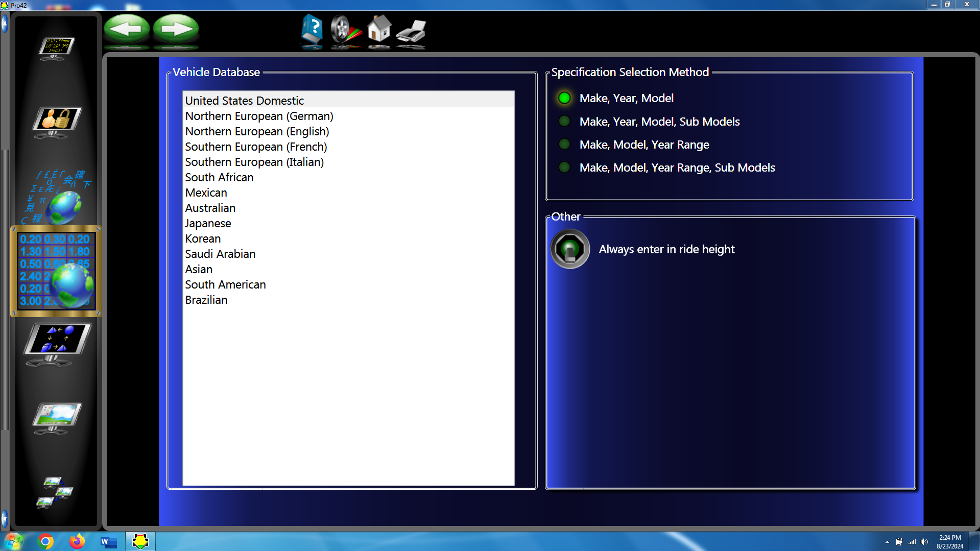Select Southern European (Italian) database
Image resolution: width=980 pixels, height=551 pixels.
[348, 162]
